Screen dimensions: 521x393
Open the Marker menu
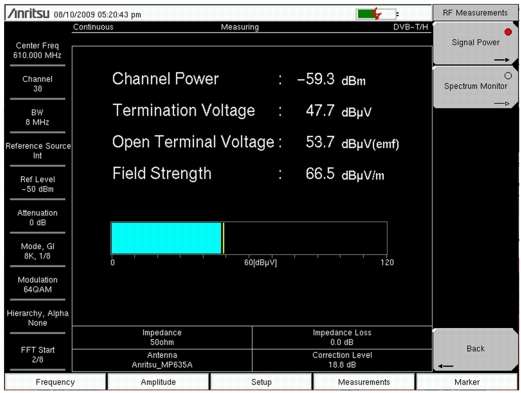click(467, 381)
